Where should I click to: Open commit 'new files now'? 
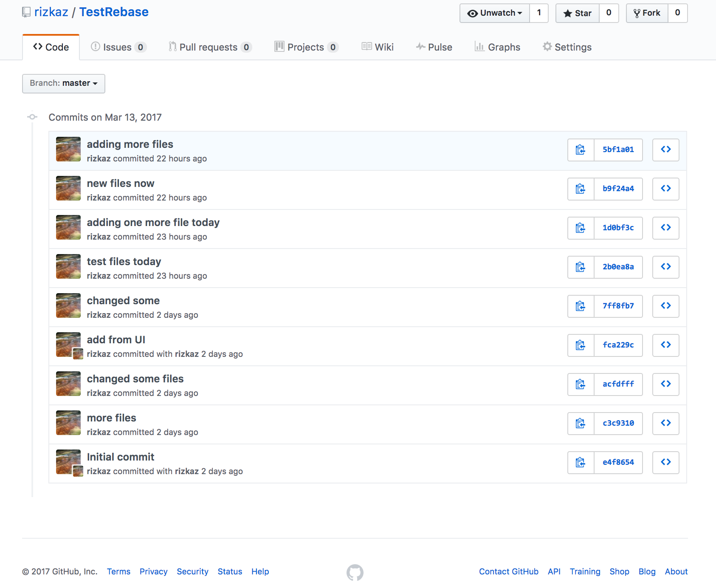(x=121, y=184)
